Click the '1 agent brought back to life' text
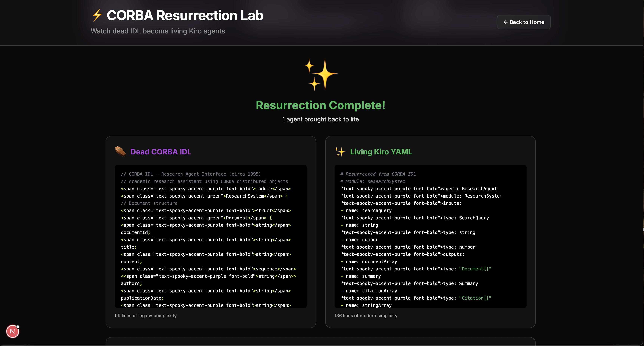 click(x=320, y=119)
